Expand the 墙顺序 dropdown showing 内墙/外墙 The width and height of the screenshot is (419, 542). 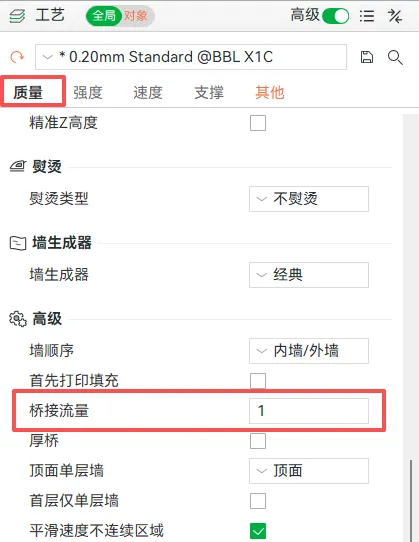[309, 351]
